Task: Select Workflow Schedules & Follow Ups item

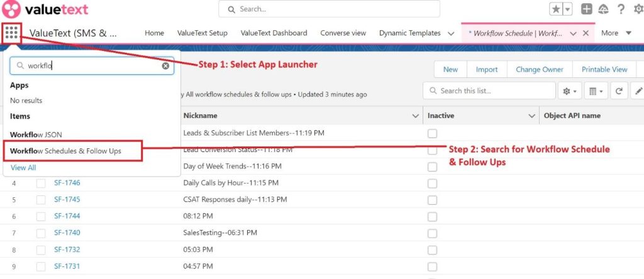Action: tap(66, 151)
